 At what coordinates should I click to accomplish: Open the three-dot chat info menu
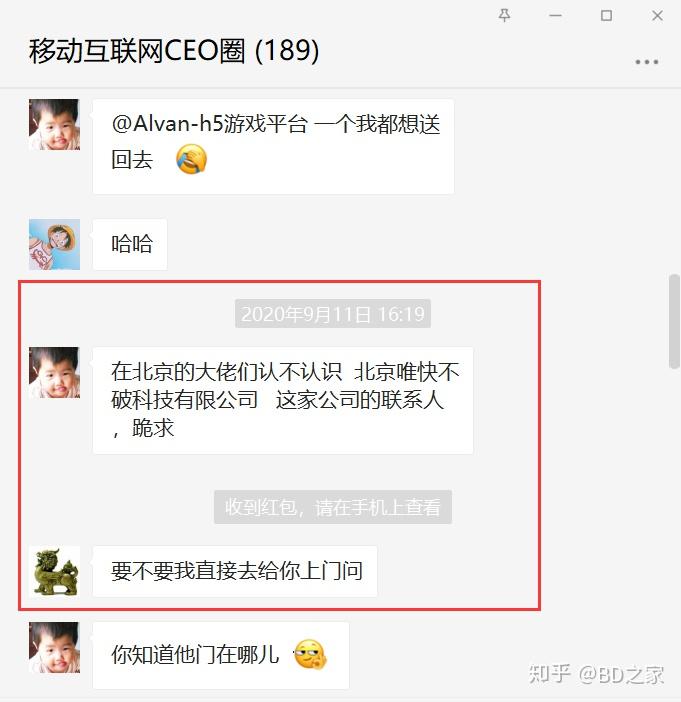pyautogui.click(x=647, y=62)
